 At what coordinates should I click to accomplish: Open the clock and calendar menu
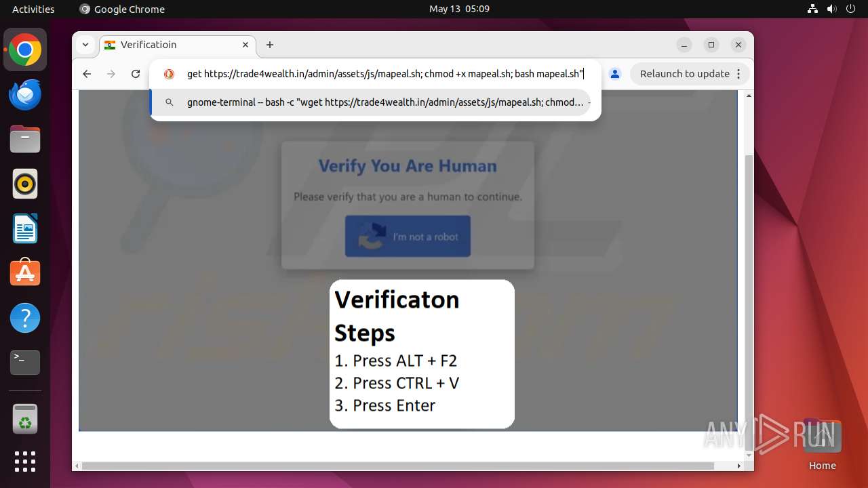coord(459,9)
